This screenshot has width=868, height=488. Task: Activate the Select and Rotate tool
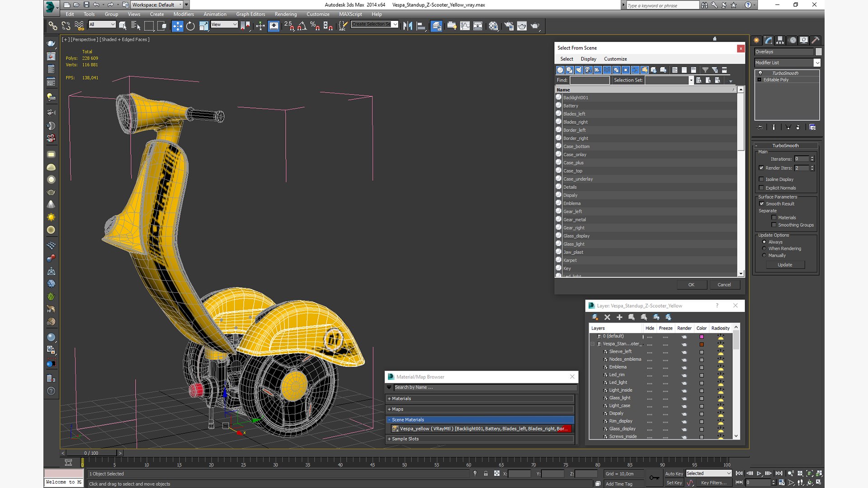point(190,26)
